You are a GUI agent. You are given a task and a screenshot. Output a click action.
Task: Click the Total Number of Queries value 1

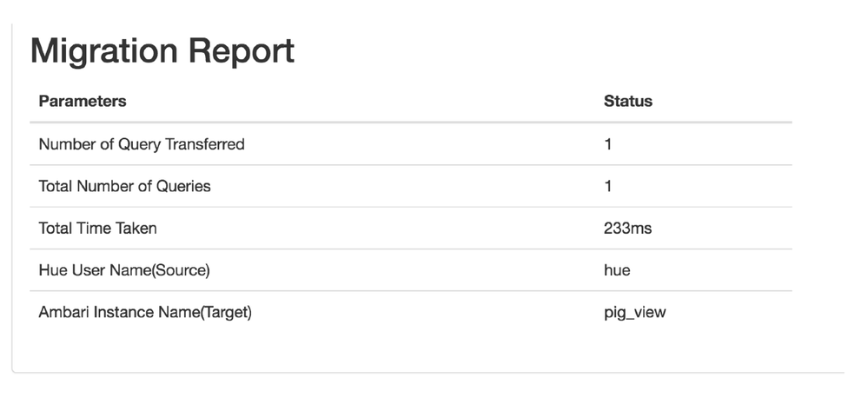pos(608,186)
